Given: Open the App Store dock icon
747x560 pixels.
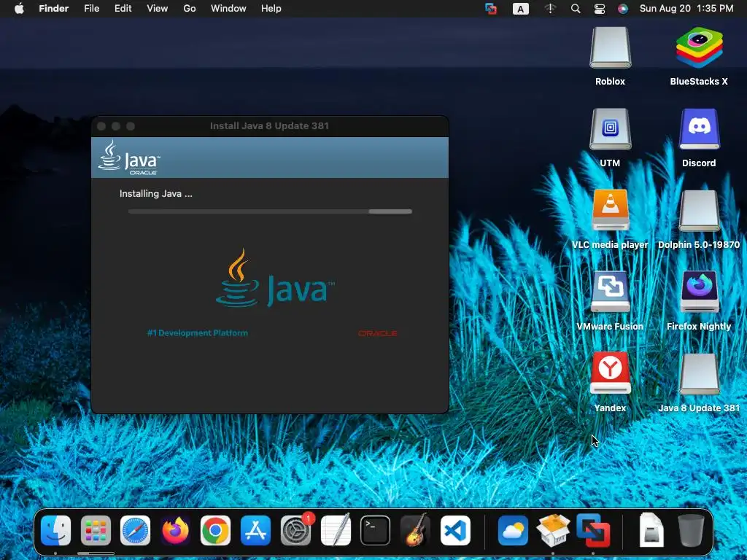Looking at the screenshot, I should (x=255, y=530).
